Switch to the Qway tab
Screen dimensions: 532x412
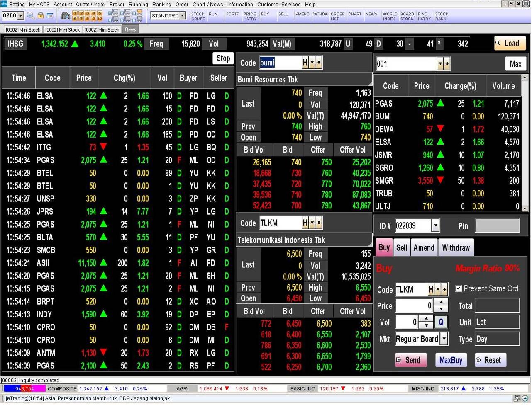click(x=130, y=29)
